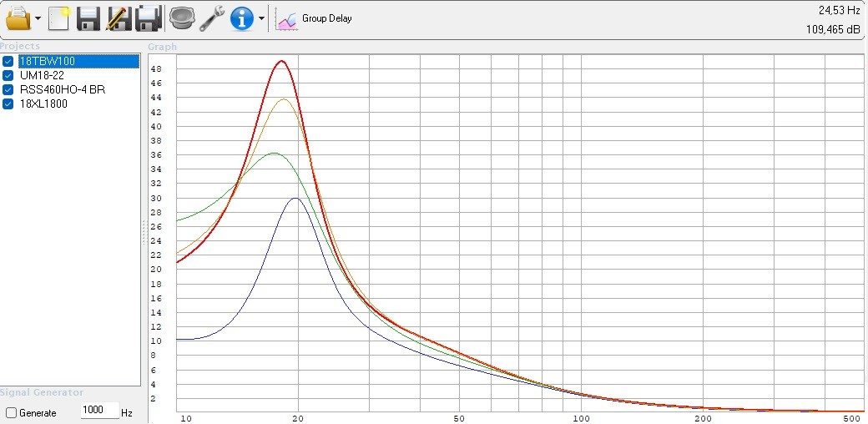This screenshot has width=868, height=424.
Task: Save the current project
Action: (88, 18)
